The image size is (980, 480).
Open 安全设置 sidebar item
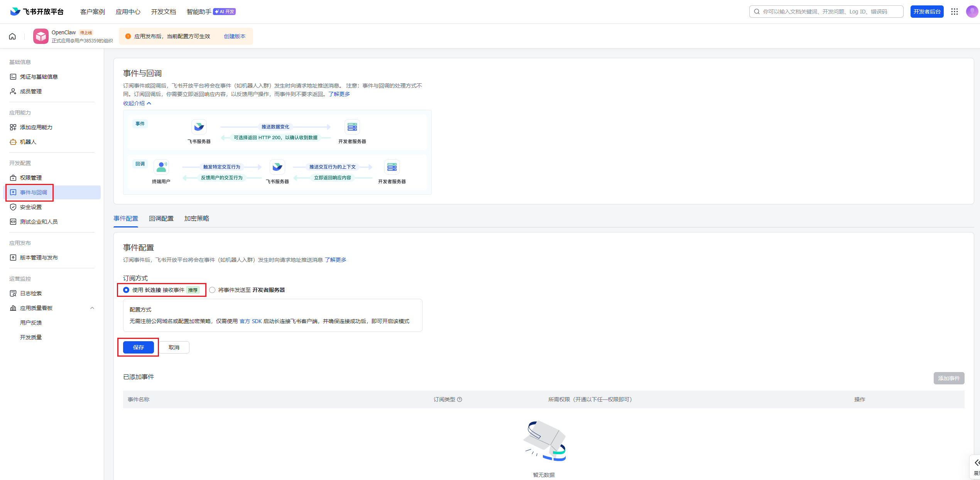30,207
